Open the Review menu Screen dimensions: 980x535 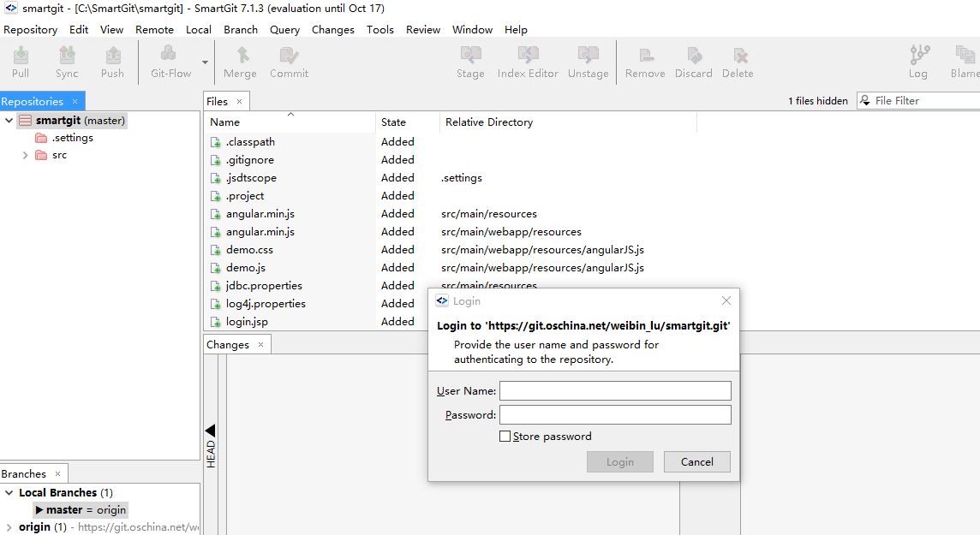coord(423,29)
